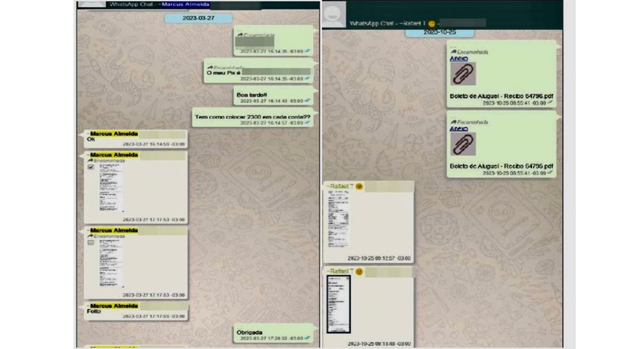Image resolution: width=644 pixels, height=349 pixels.
Task: Click the paperclip icon for Recibo 64795.pdf
Action: click(463, 144)
